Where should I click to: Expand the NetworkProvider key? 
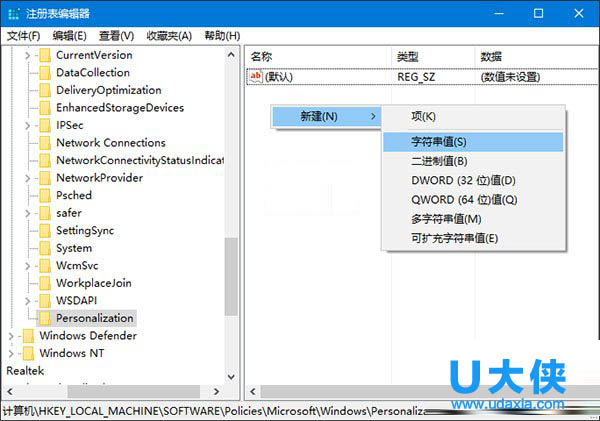(28, 178)
